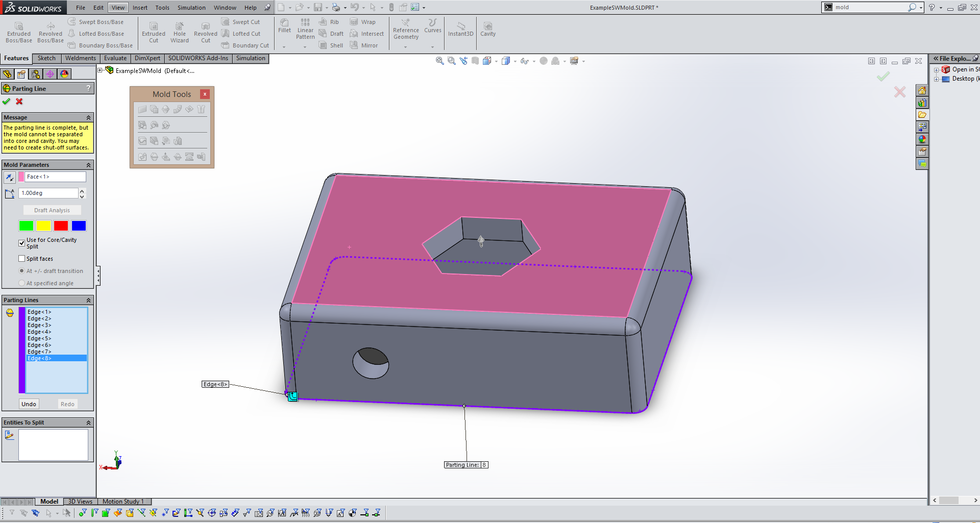Click the Parting Line help question mark

pos(88,88)
